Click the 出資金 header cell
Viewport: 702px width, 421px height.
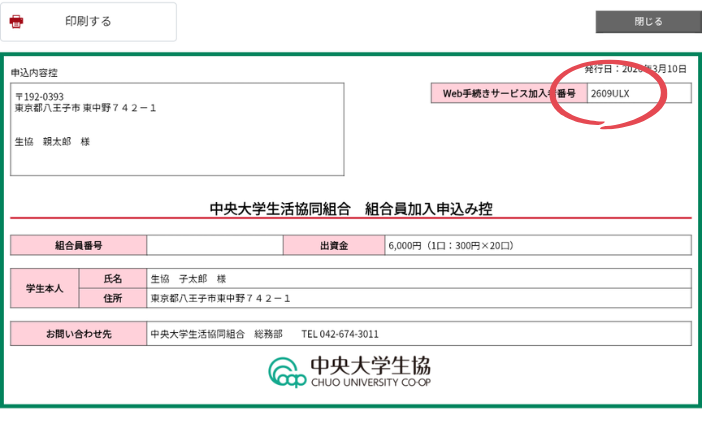pyautogui.click(x=334, y=245)
